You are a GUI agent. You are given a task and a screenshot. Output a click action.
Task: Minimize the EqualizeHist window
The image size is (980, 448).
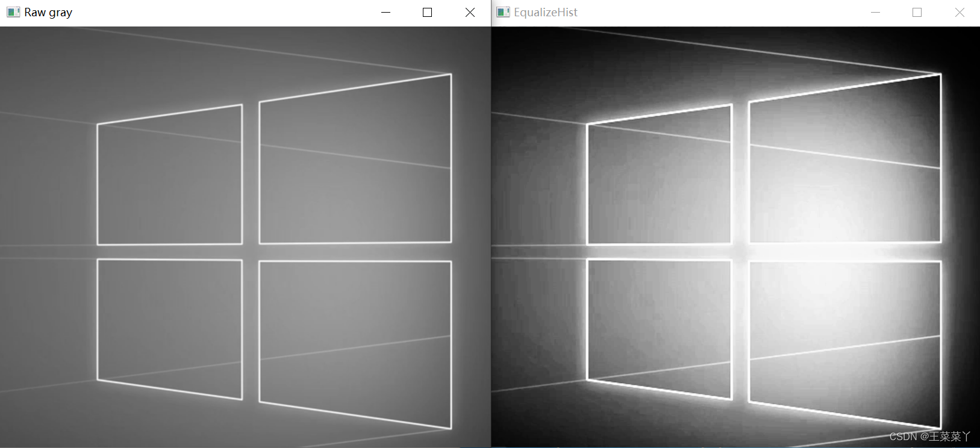tap(875, 12)
